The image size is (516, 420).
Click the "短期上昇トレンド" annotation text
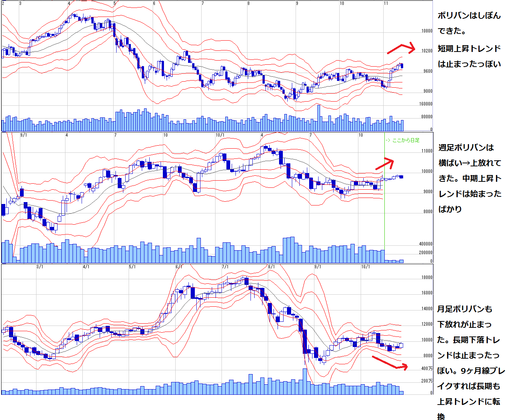point(469,49)
